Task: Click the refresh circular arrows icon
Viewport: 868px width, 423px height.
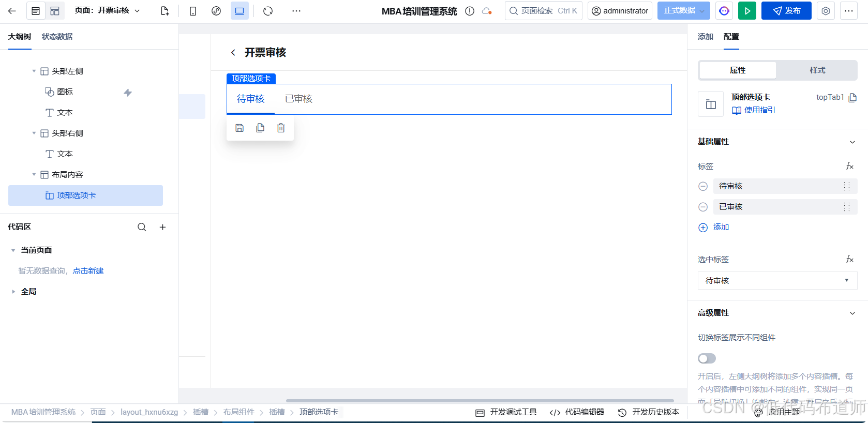Action: coord(268,11)
